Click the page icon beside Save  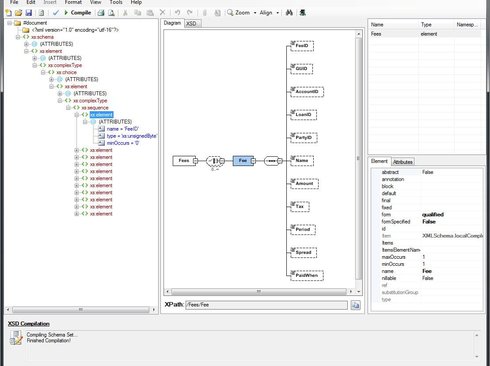coord(41,13)
